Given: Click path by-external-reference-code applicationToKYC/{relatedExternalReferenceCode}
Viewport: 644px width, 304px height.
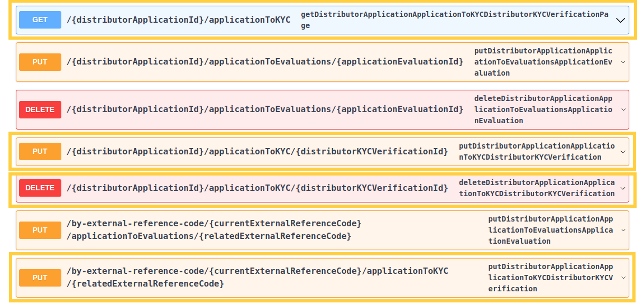Looking at the screenshot, I should (x=257, y=277).
